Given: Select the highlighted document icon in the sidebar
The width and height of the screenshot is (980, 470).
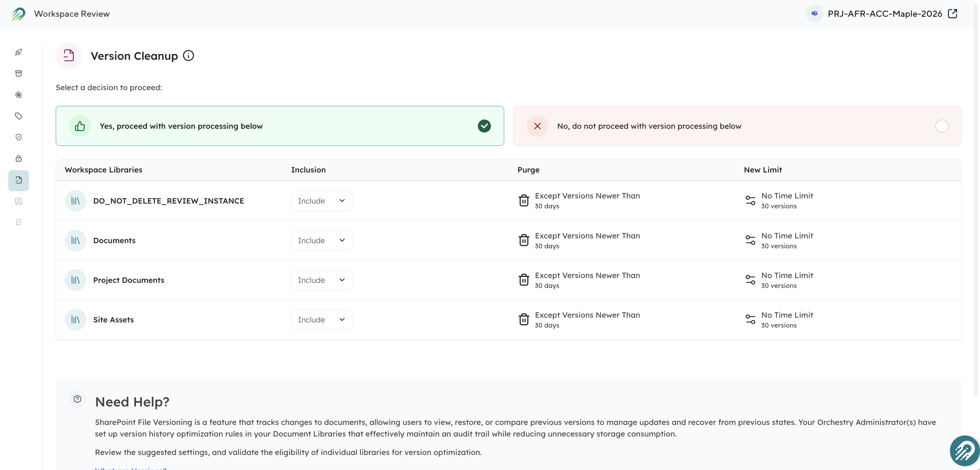Looking at the screenshot, I should click(18, 180).
